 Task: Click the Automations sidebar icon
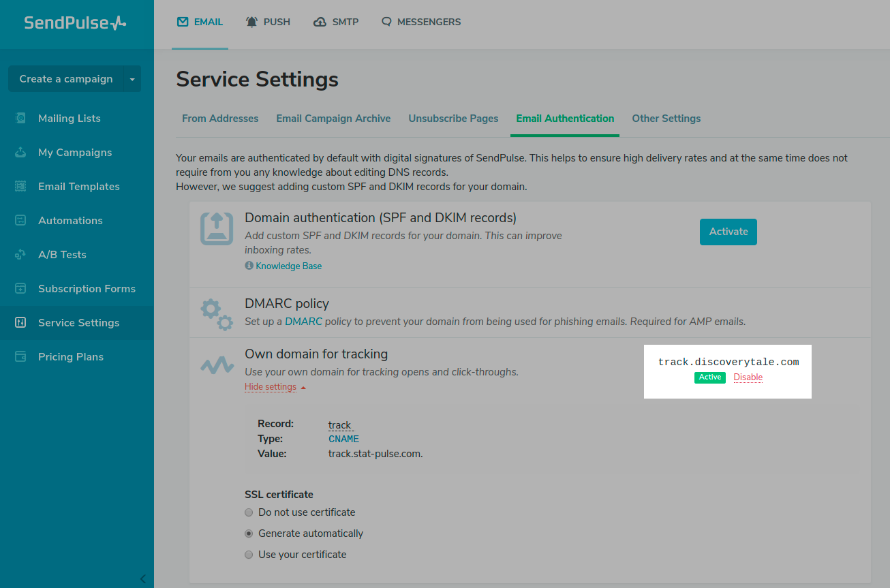[20, 221]
